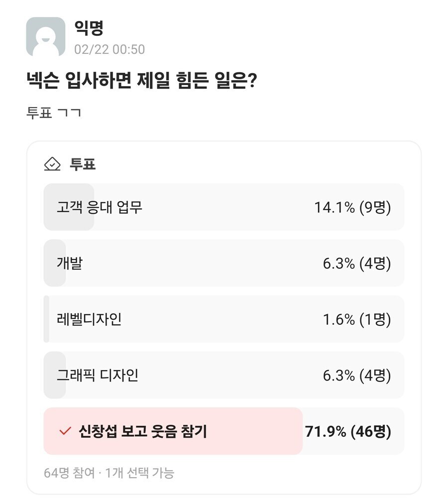448x503 pixels.
Task: Click the post title about 넥슨 입사
Action: (141, 80)
